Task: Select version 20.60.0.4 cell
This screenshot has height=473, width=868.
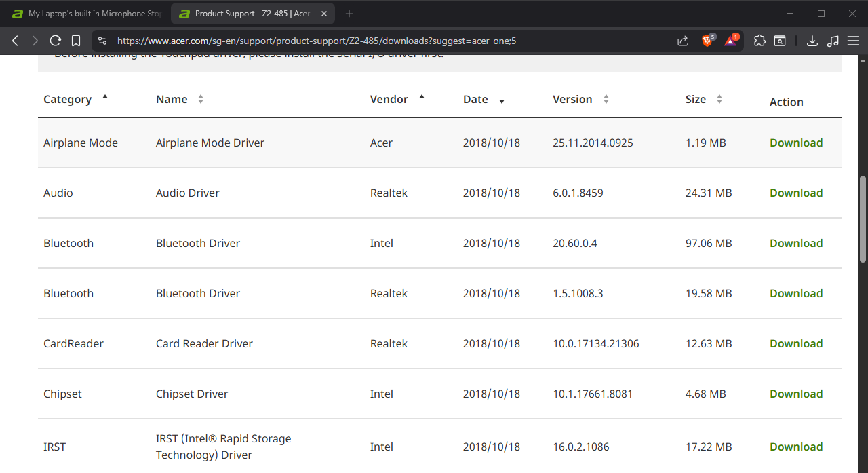Action: coord(575,243)
